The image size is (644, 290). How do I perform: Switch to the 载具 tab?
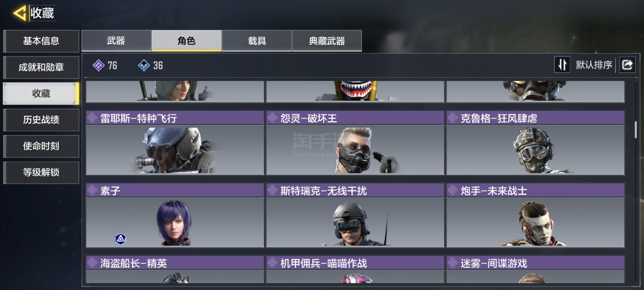257,41
